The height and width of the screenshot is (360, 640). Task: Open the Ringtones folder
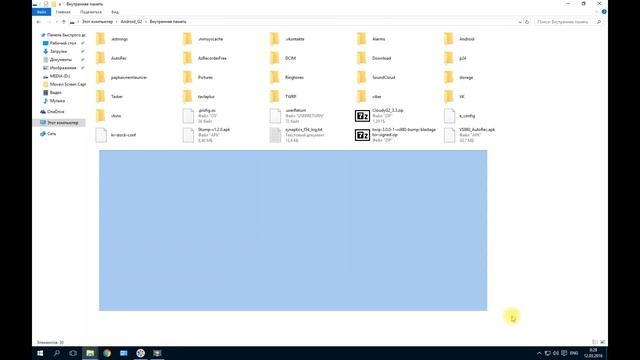tap(287, 77)
